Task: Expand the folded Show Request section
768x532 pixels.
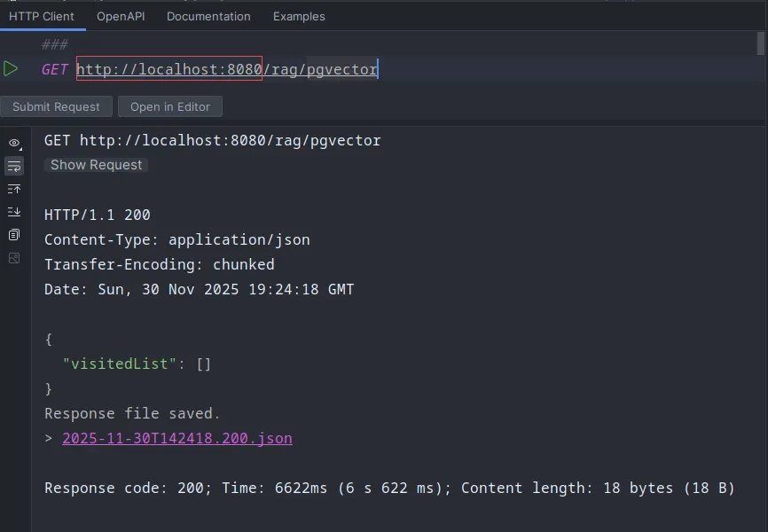Action: pos(96,165)
